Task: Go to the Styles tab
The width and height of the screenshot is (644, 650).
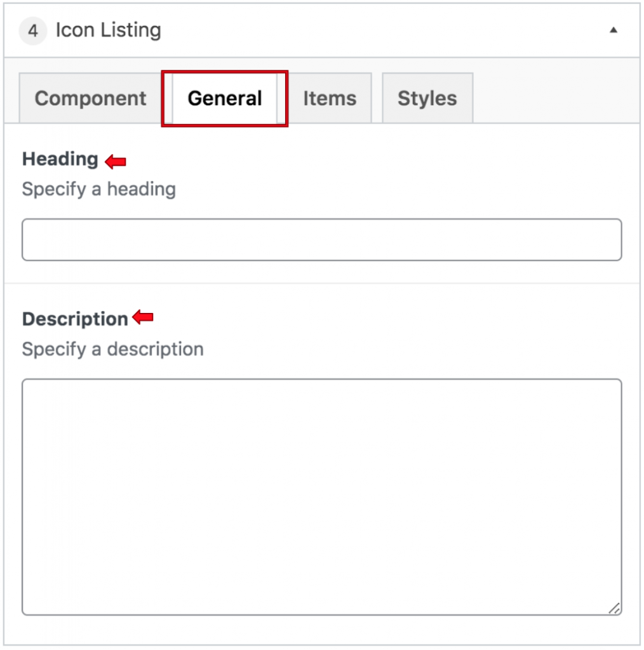Action: pyautogui.click(x=427, y=98)
